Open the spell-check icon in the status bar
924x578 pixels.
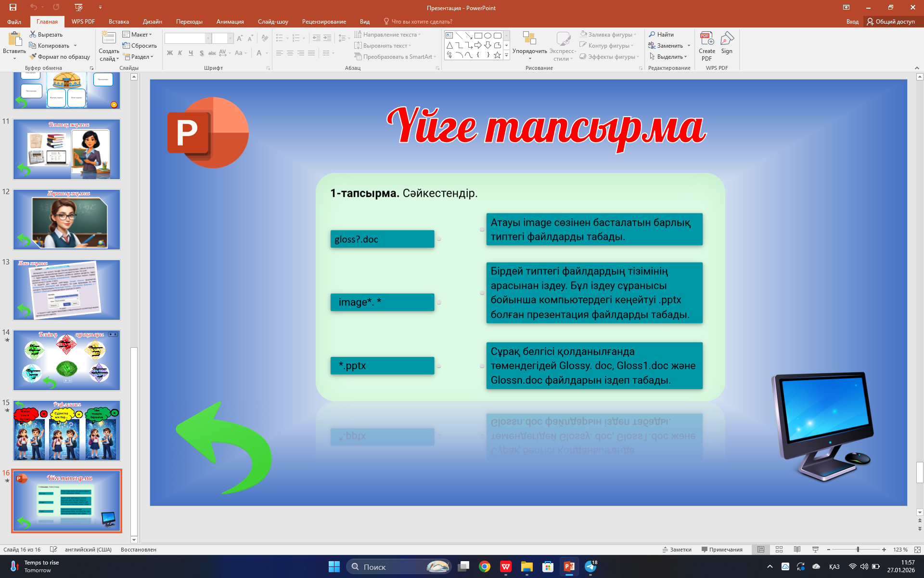tap(53, 549)
